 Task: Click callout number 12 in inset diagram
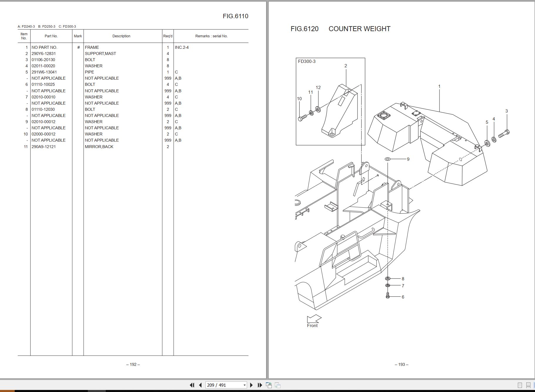[318, 88]
